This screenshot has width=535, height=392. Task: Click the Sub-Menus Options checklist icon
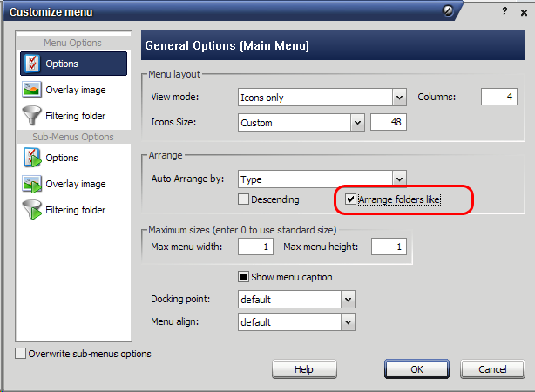[32, 158]
